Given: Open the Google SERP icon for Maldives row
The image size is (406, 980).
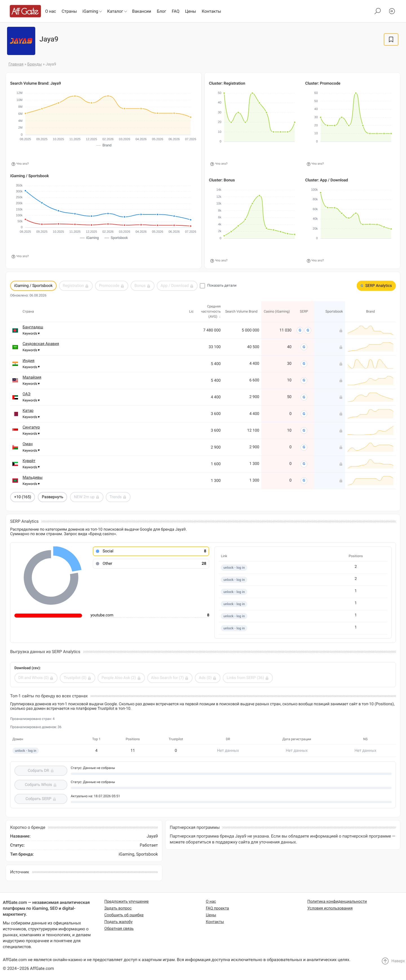Looking at the screenshot, I should click(304, 480).
